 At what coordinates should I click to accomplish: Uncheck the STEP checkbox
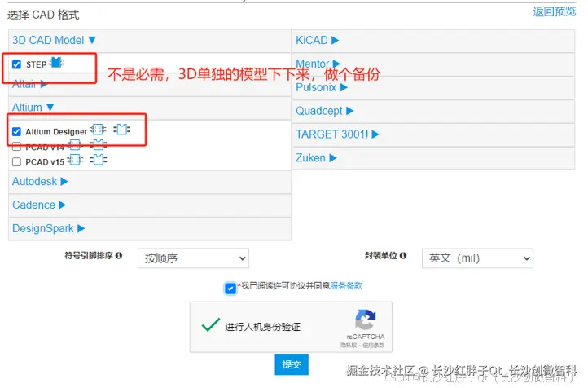pyautogui.click(x=16, y=64)
